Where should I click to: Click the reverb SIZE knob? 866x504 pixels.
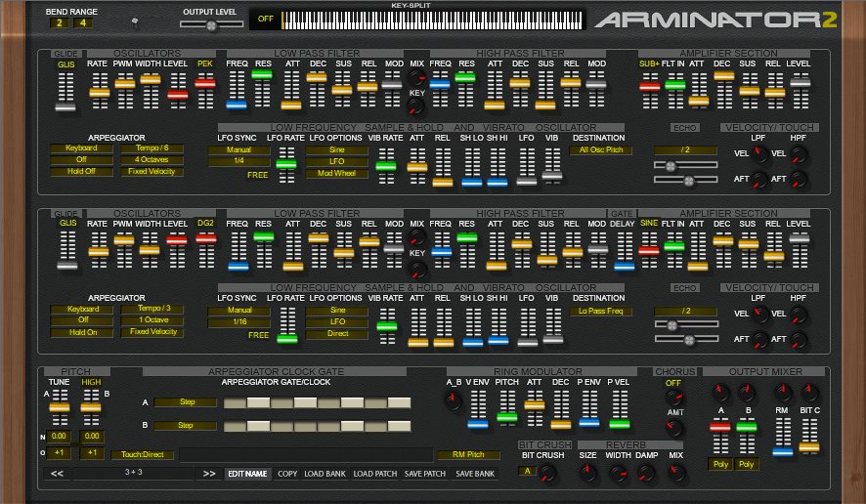point(586,473)
